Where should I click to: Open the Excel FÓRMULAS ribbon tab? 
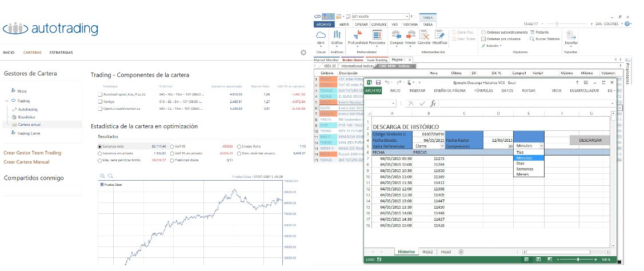tap(484, 90)
